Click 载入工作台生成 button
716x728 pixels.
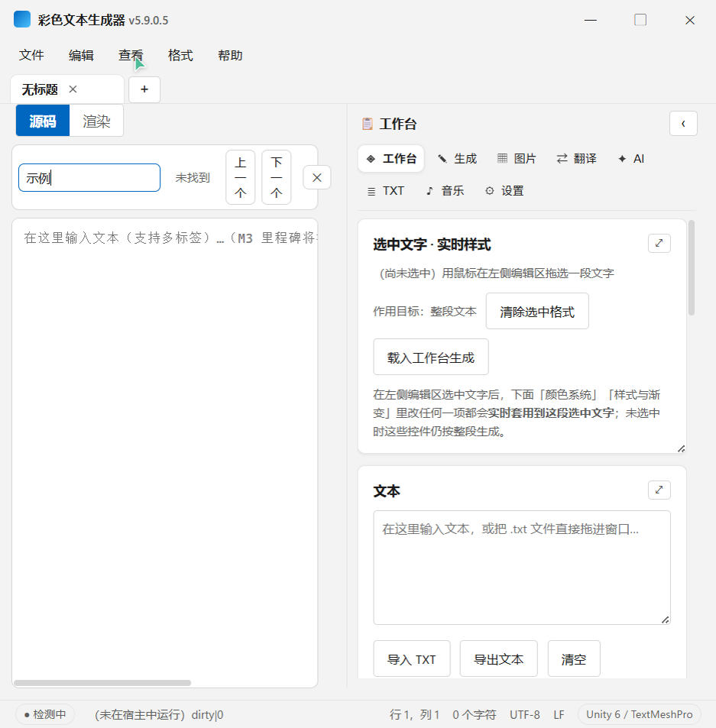point(431,357)
